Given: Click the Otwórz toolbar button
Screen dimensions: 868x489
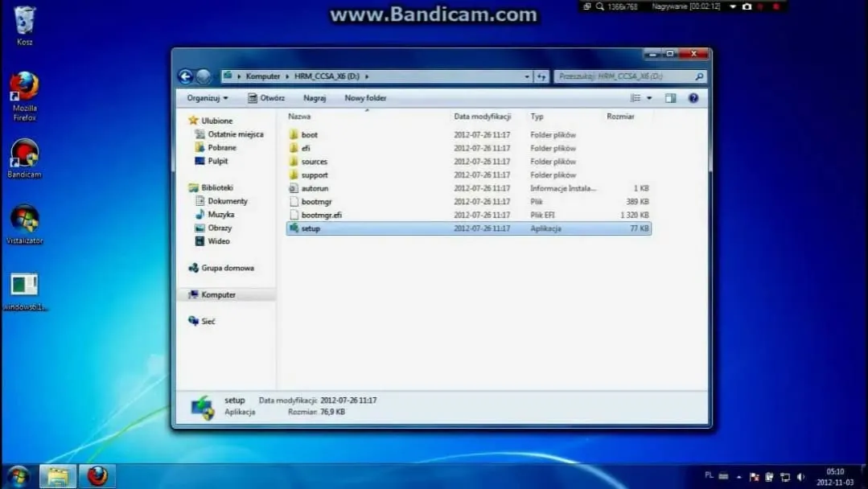Looking at the screenshot, I should click(266, 98).
